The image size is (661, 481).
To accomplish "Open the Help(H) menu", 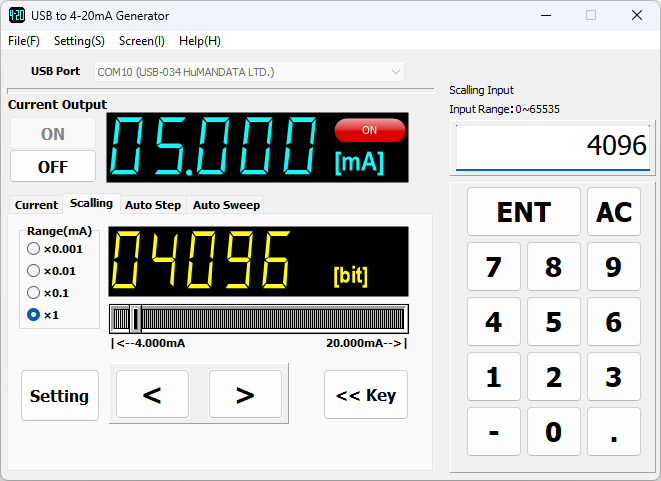I will point(200,41).
